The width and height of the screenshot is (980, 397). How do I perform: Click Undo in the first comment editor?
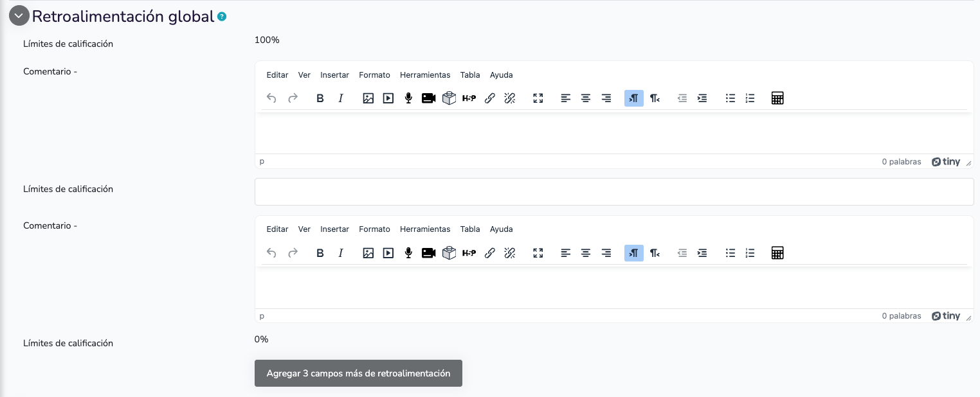click(271, 98)
